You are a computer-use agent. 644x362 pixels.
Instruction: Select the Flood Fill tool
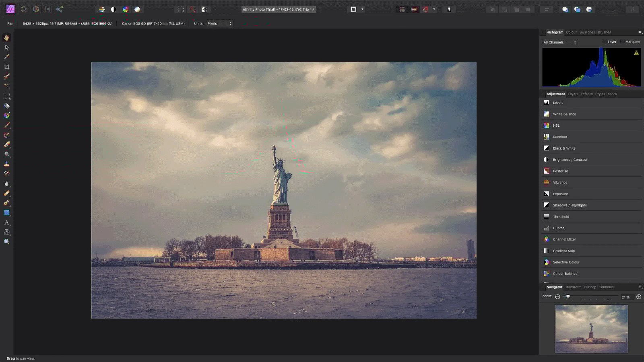[x=6, y=106]
